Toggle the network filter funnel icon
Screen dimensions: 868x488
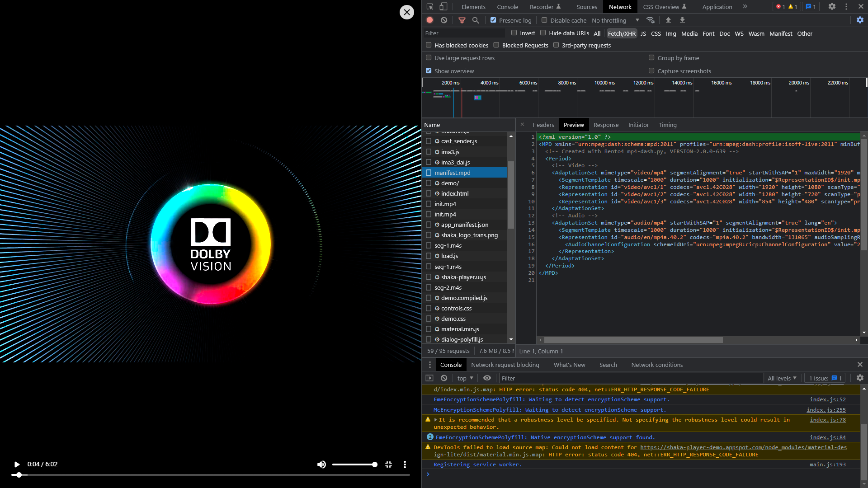coord(462,20)
